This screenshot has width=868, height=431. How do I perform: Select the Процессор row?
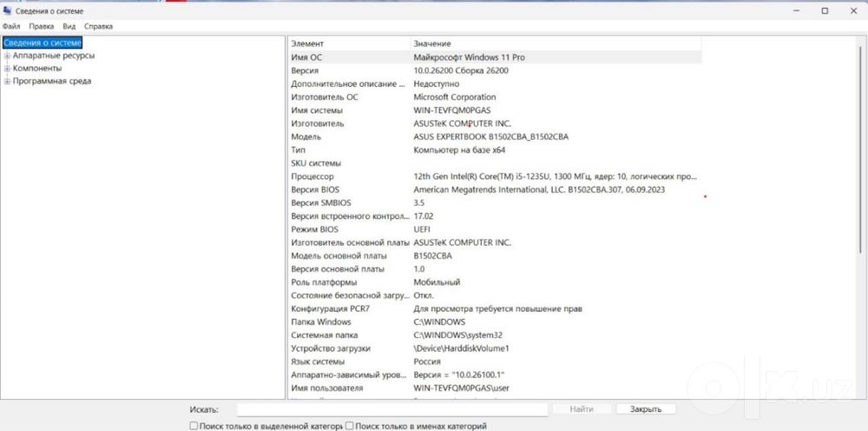pyautogui.click(x=496, y=176)
